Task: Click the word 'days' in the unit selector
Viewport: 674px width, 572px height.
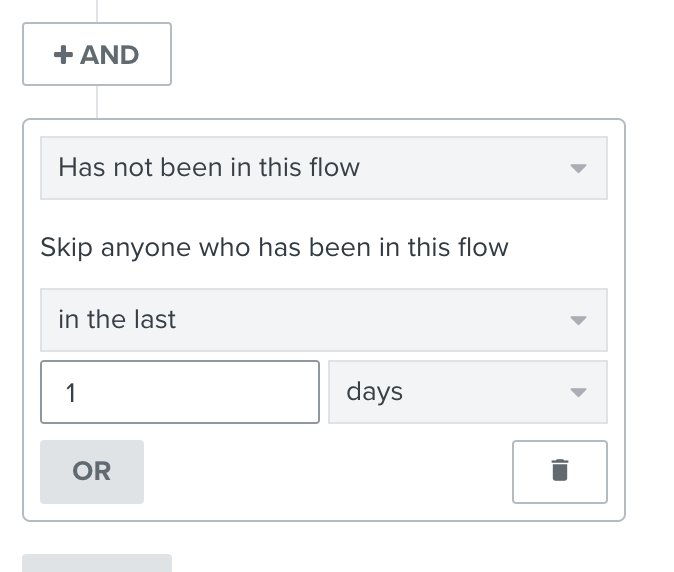Action: 374,392
